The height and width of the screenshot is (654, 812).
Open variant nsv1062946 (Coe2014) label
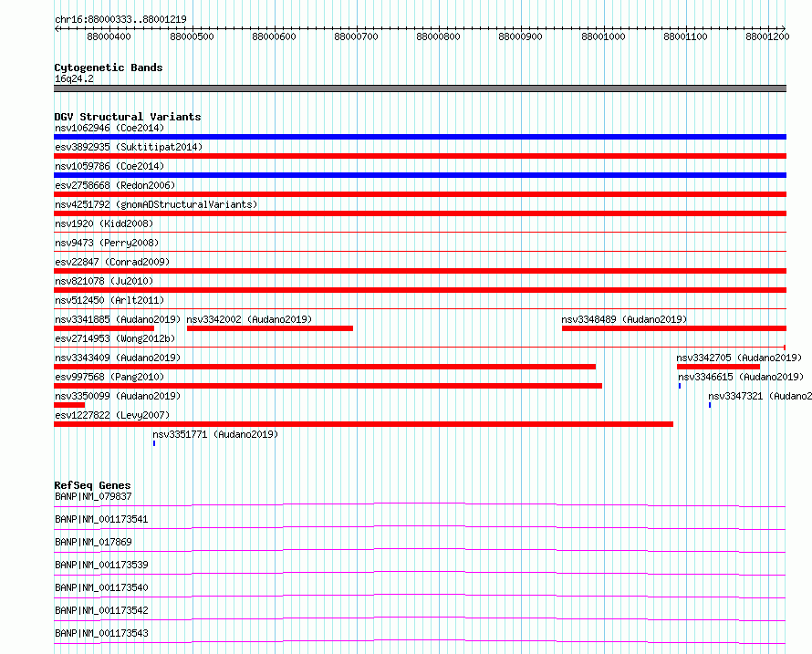[x=109, y=128]
